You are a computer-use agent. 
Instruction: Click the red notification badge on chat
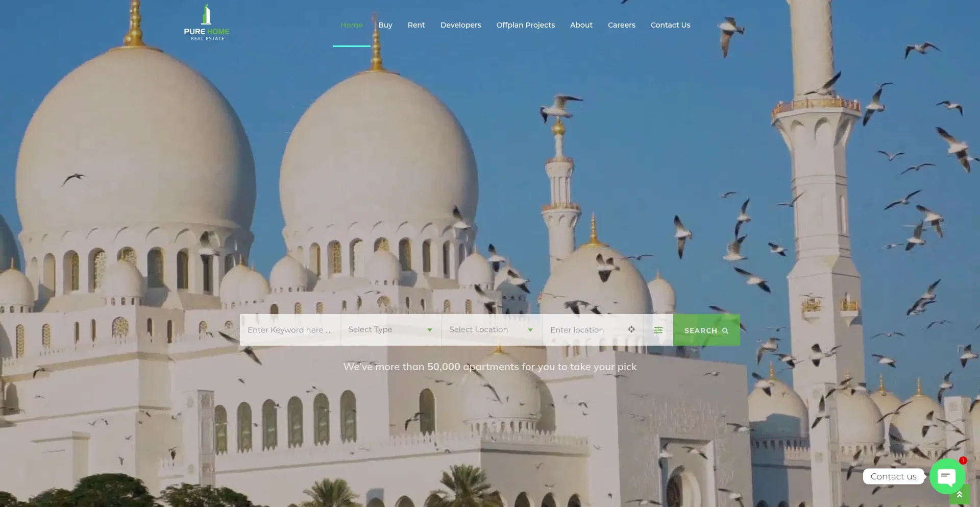[x=963, y=461]
